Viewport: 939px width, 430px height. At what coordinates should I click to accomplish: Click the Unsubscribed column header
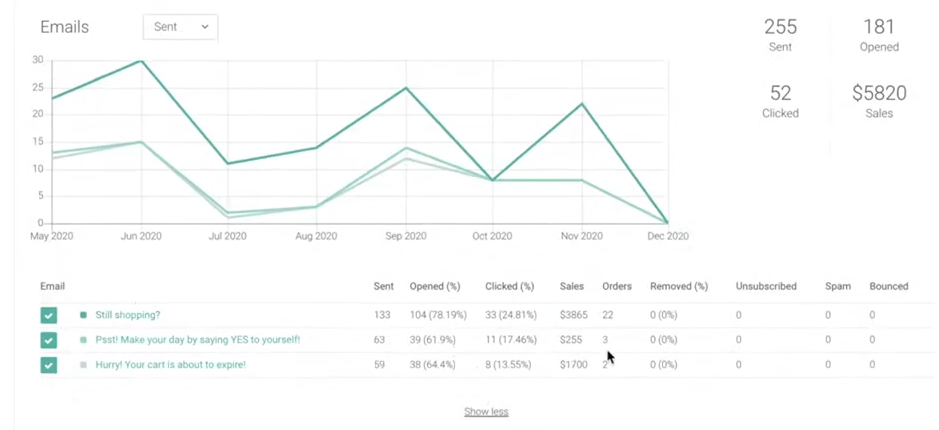coord(766,286)
